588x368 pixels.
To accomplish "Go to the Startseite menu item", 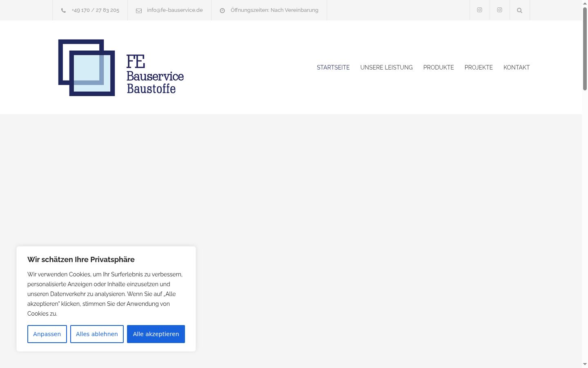I will coord(333,67).
